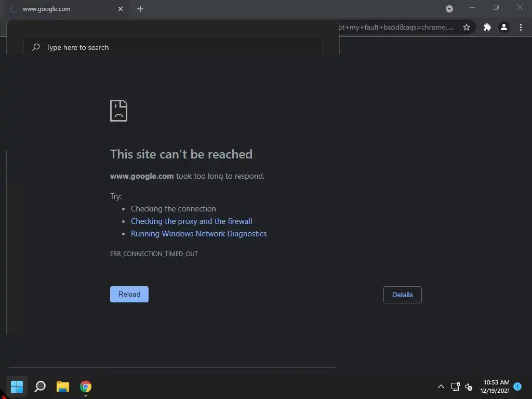Open the notification badge icon

517,386
